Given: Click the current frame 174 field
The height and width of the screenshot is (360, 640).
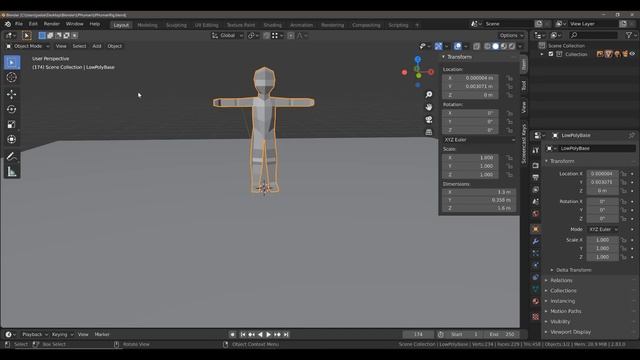Looking at the screenshot, I should (418, 334).
